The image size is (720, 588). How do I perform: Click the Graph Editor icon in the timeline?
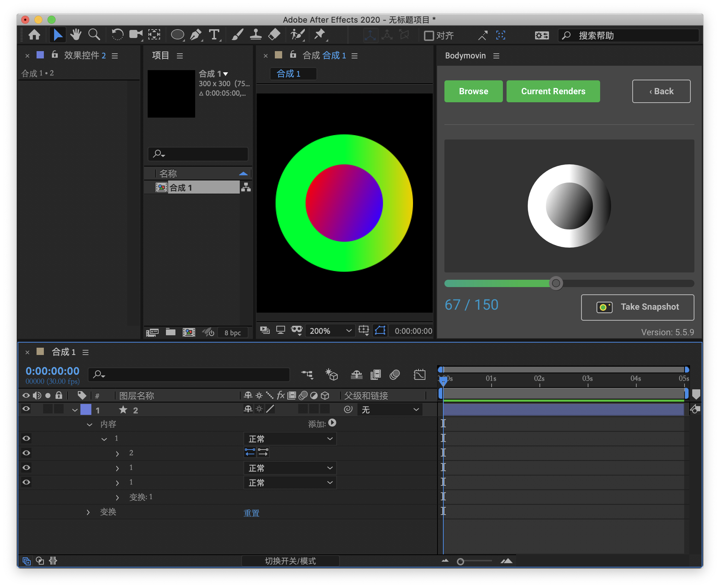[x=420, y=375]
